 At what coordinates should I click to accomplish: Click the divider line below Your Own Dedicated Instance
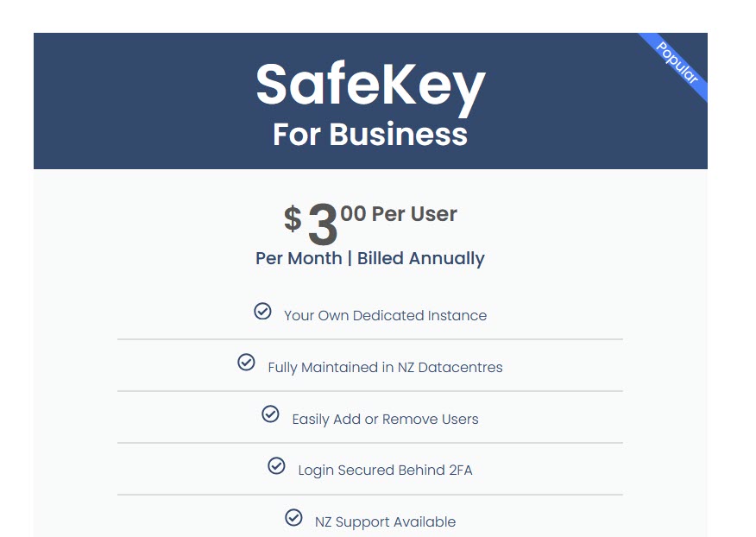369,339
